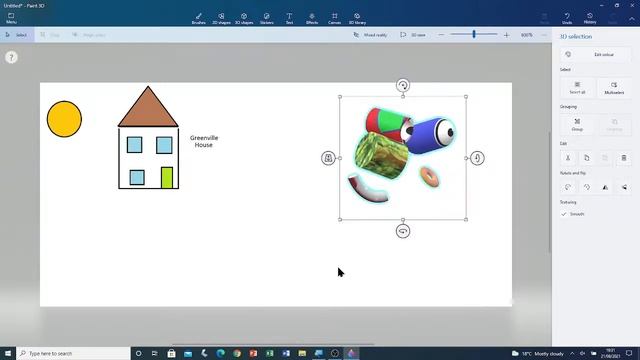Image resolution: width=640 pixels, height=360 pixels.
Task: Click the Z-position depth handle left of selection
Action: pyautogui.click(x=328, y=158)
